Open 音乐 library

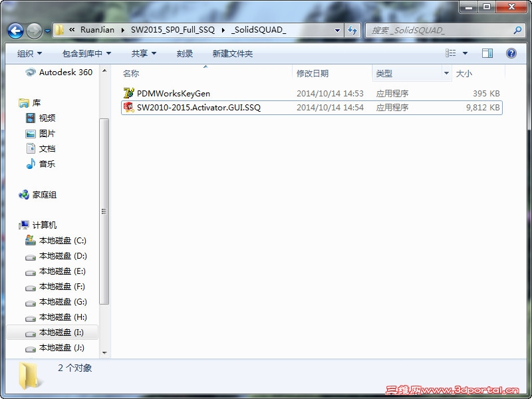point(41,164)
